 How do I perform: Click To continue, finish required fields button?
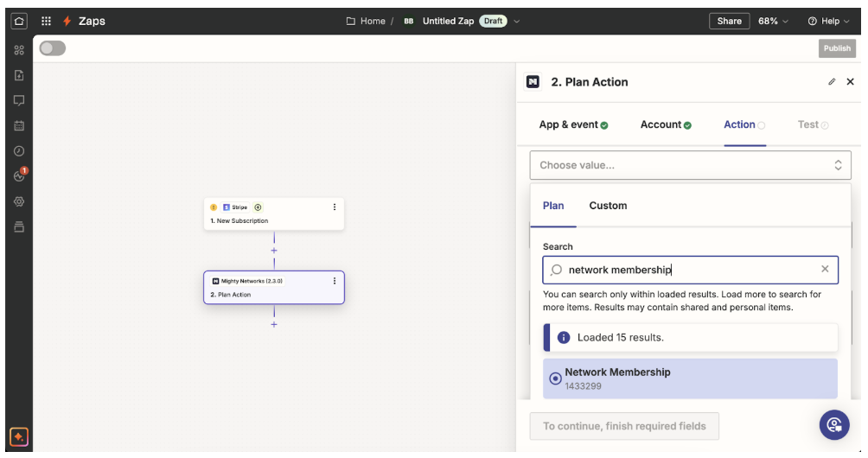[624, 426]
